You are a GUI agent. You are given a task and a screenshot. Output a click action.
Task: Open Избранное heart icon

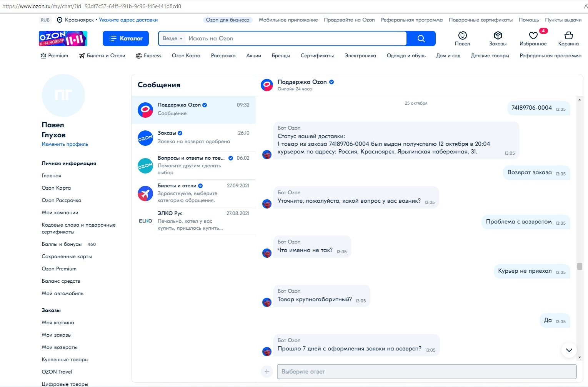coord(533,38)
